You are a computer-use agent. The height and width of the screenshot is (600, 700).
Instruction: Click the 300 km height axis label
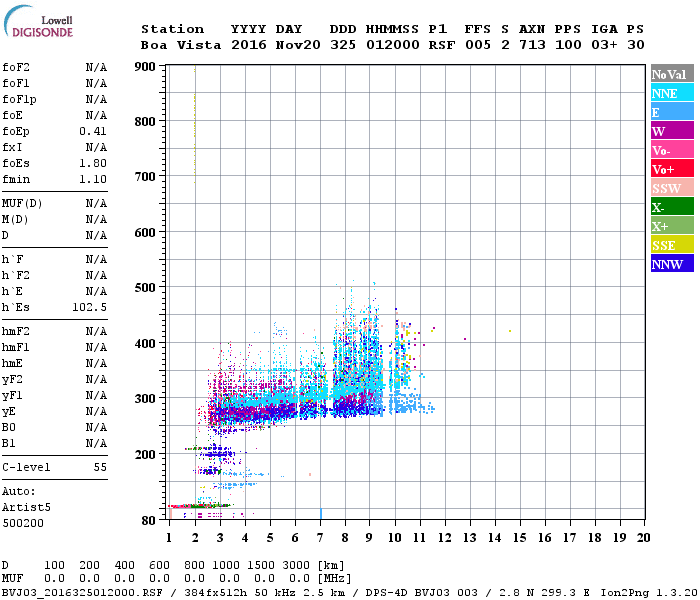click(145, 398)
